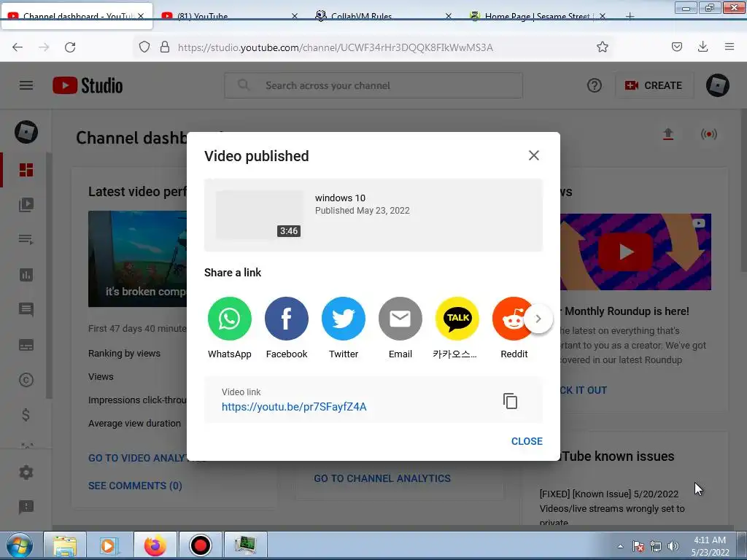The height and width of the screenshot is (560, 747).
Task: Switch to the Sesame Street Home Page tab
Action: point(537,16)
